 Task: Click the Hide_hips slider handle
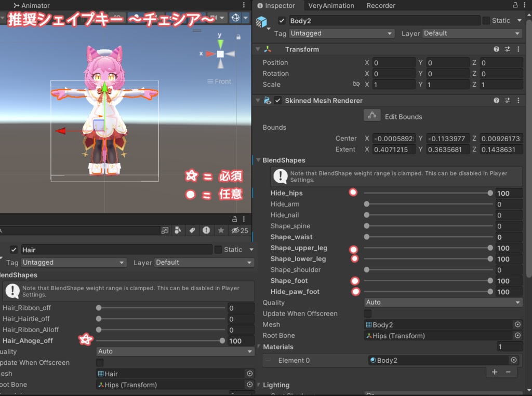(x=490, y=193)
